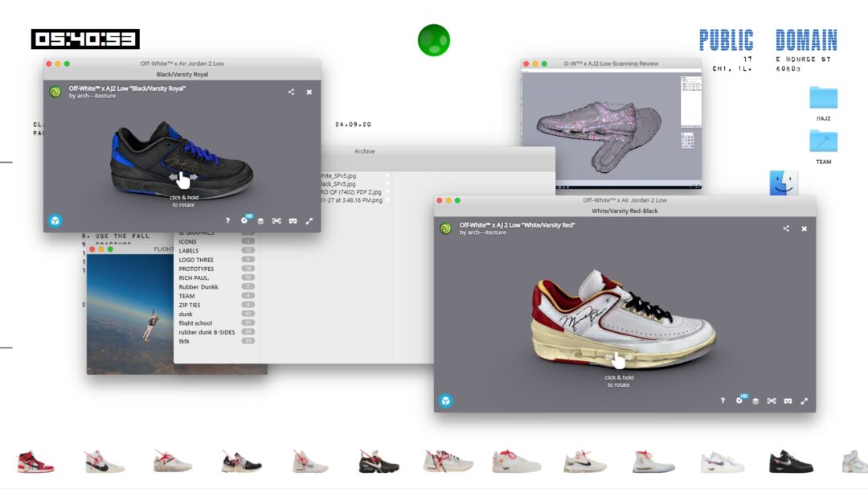Enable VR mode in Black/Varsity Royal viewer
This screenshot has height=489, width=868.
point(293,221)
